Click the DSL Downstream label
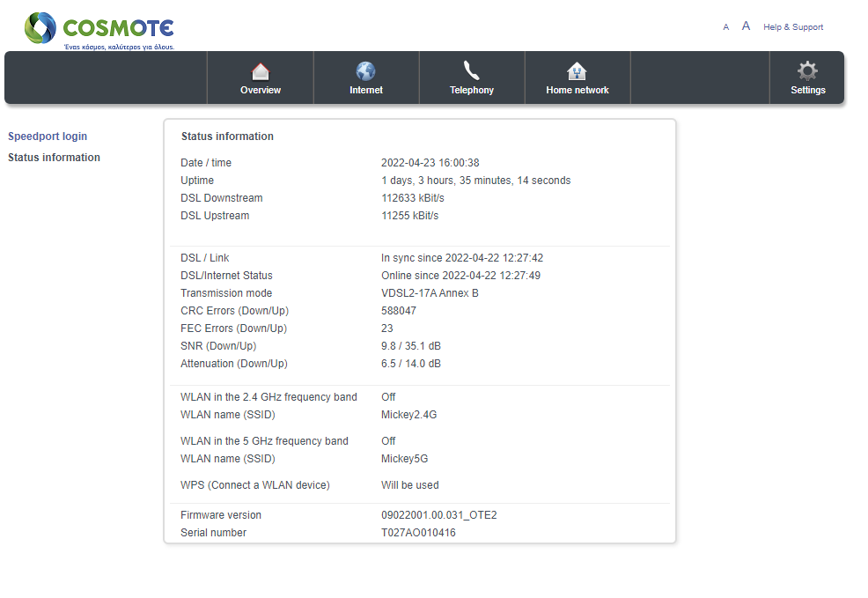The image size is (868, 598). click(222, 198)
